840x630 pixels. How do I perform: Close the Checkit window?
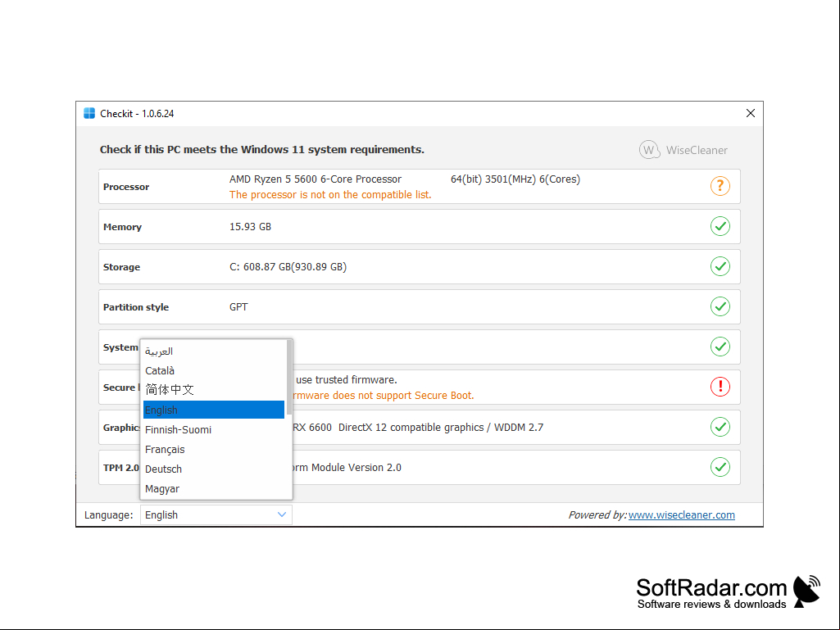click(751, 113)
